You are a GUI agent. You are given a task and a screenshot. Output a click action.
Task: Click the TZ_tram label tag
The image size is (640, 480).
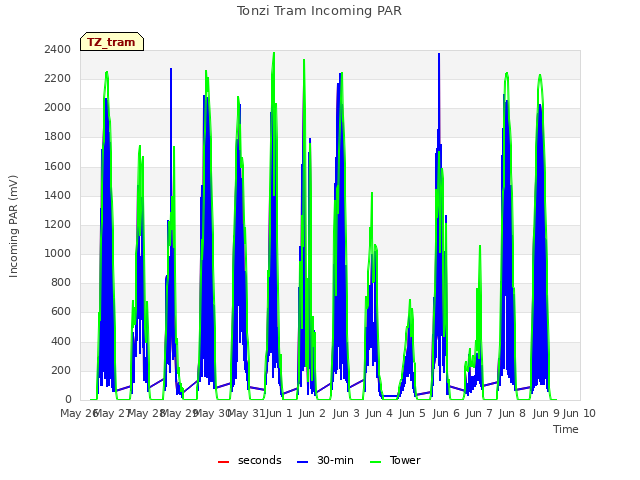point(112,42)
